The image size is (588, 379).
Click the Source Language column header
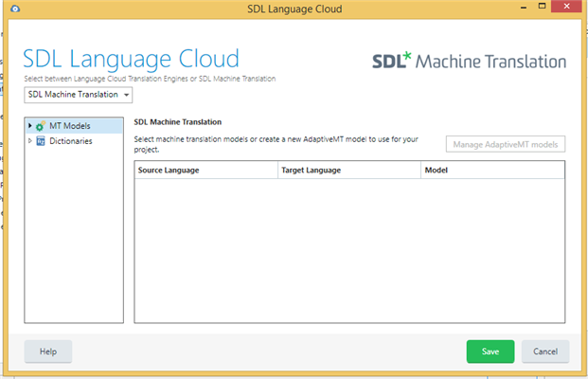click(x=206, y=170)
